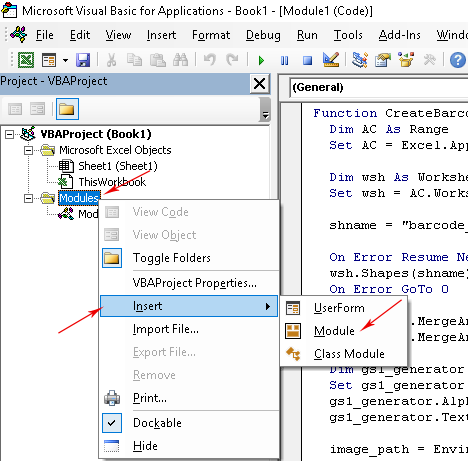Click the Reset stop square icon

click(x=307, y=60)
